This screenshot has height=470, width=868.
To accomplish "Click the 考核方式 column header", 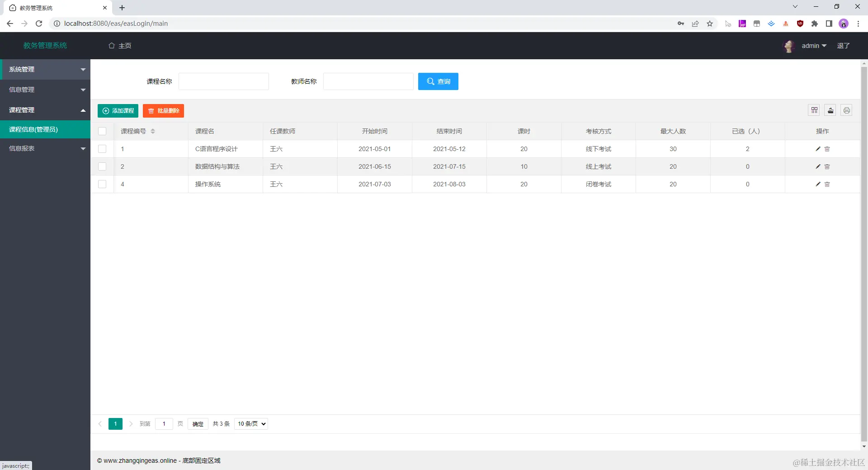I will (598, 131).
